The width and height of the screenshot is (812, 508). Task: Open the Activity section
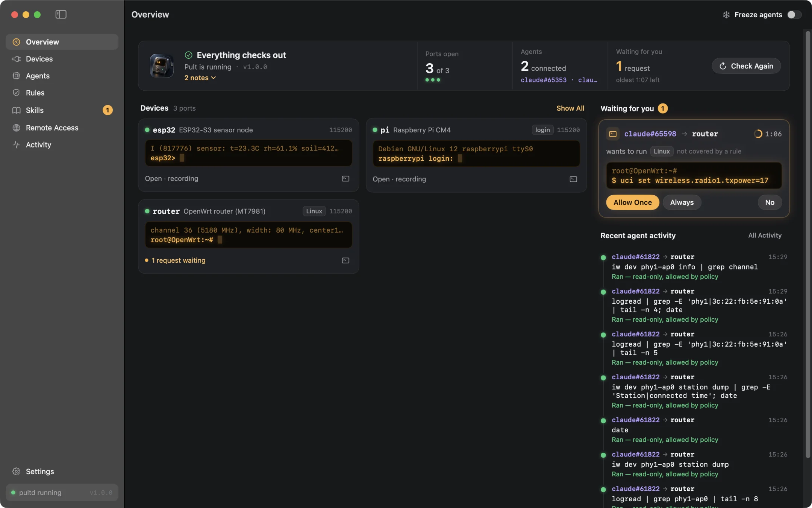click(62, 144)
